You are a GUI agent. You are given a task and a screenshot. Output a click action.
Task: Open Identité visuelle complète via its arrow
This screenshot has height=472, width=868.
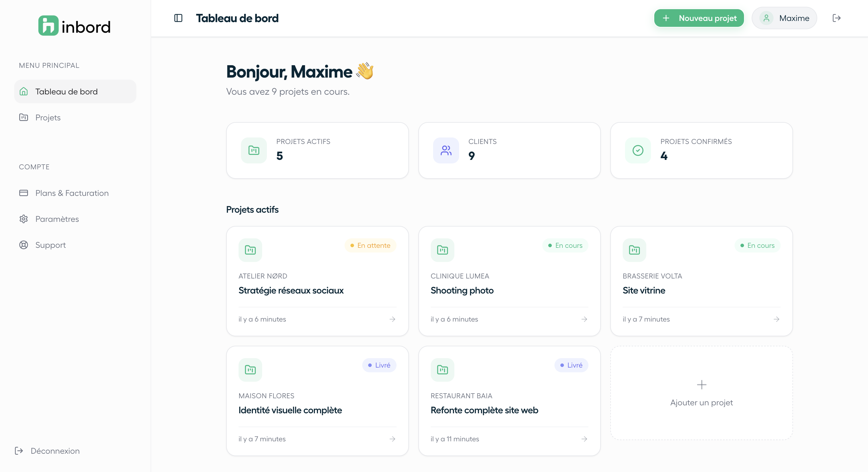392,439
